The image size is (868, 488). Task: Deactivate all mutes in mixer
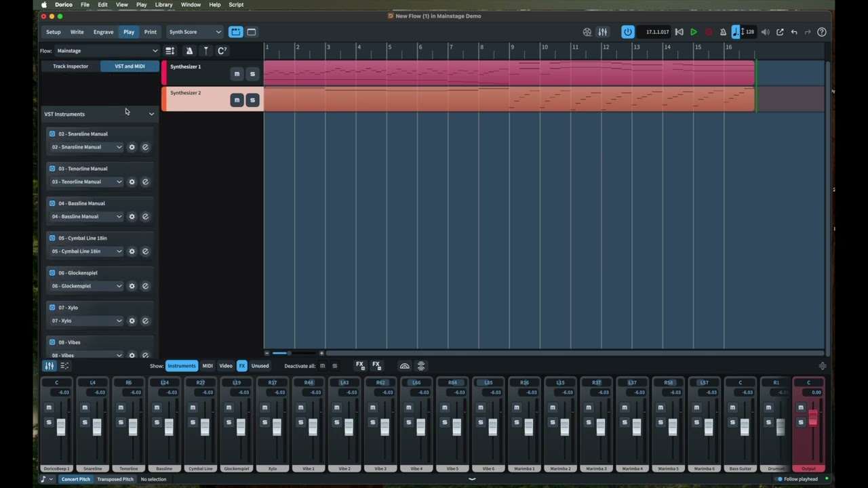point(322,366)
